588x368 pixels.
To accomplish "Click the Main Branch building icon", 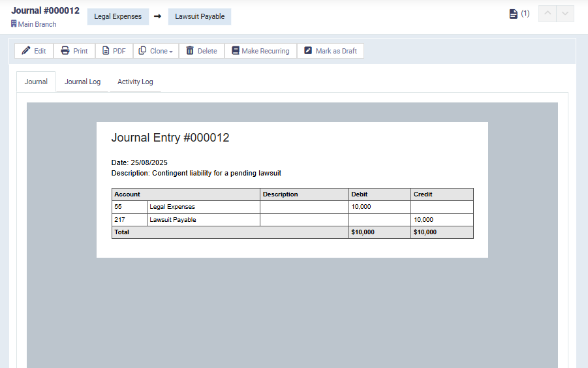I will 14,24.
